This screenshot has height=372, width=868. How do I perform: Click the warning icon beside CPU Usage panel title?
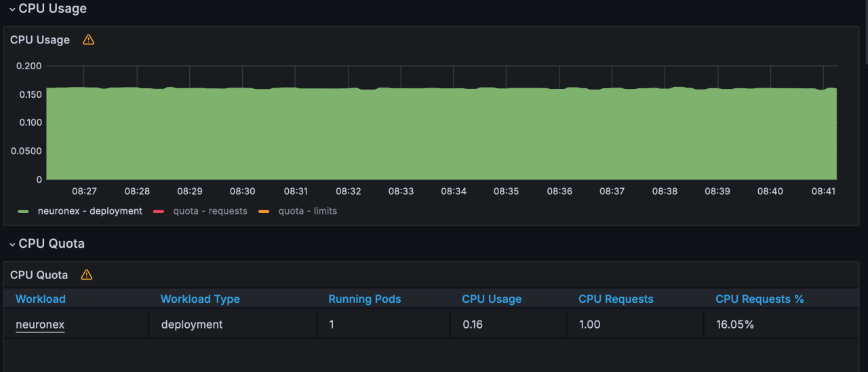click(x=88, y=40)
